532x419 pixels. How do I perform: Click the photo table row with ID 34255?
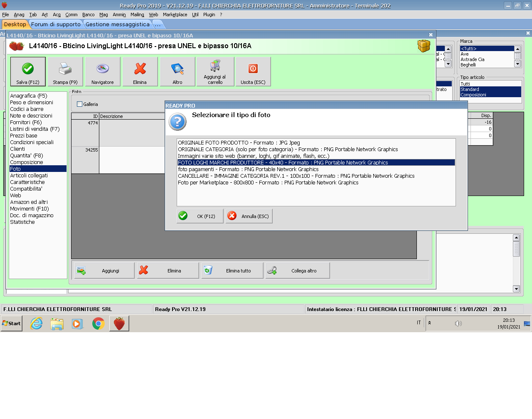118,159
